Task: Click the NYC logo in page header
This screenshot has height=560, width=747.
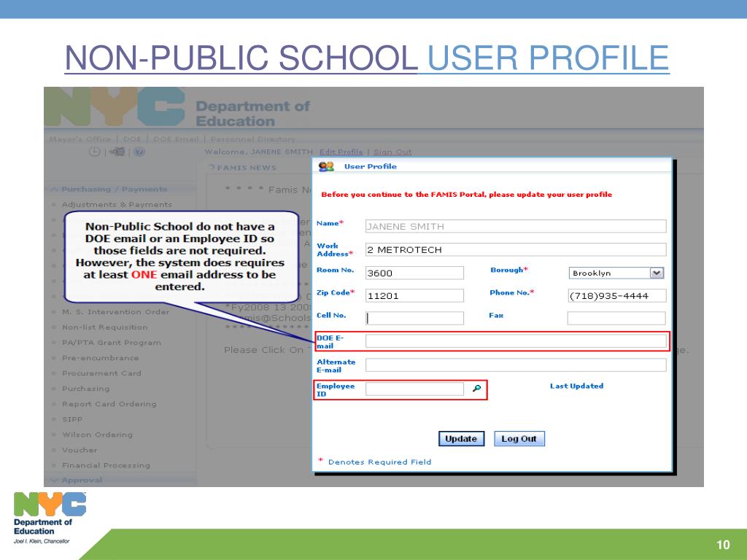Action: pos(115,106)
